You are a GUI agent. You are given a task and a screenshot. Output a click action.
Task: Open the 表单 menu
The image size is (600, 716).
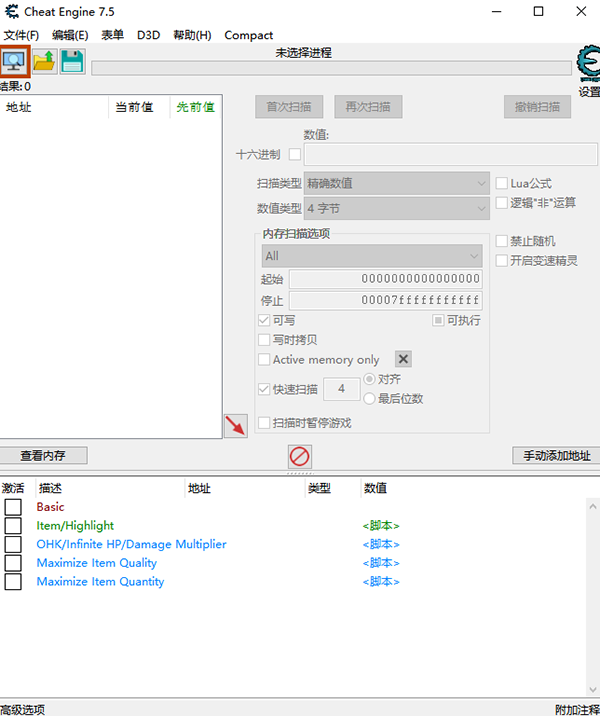click(x=112, y=35)
